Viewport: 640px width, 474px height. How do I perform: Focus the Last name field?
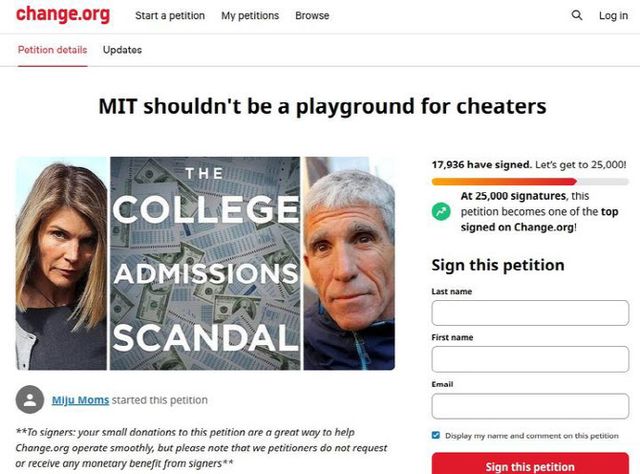530,313
